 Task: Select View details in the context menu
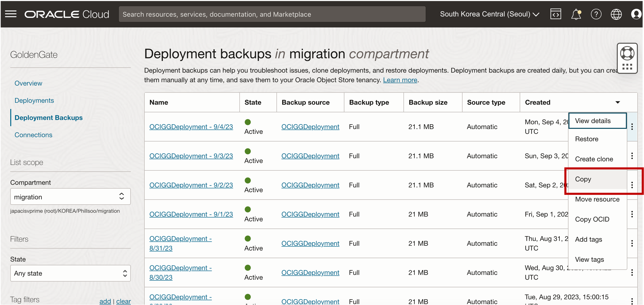[x=598, y=121]
